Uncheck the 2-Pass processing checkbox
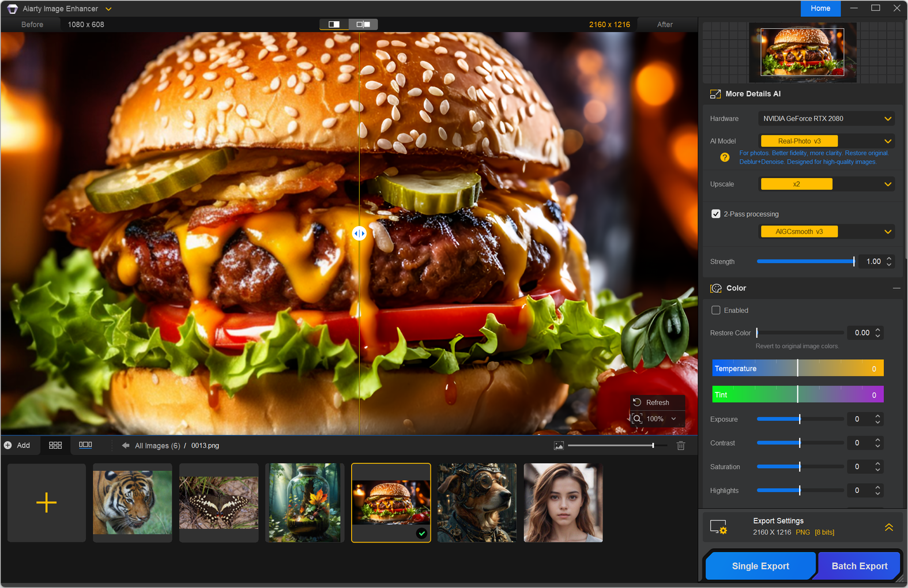This screenshot has width=908, height=588. coord(716,214)
